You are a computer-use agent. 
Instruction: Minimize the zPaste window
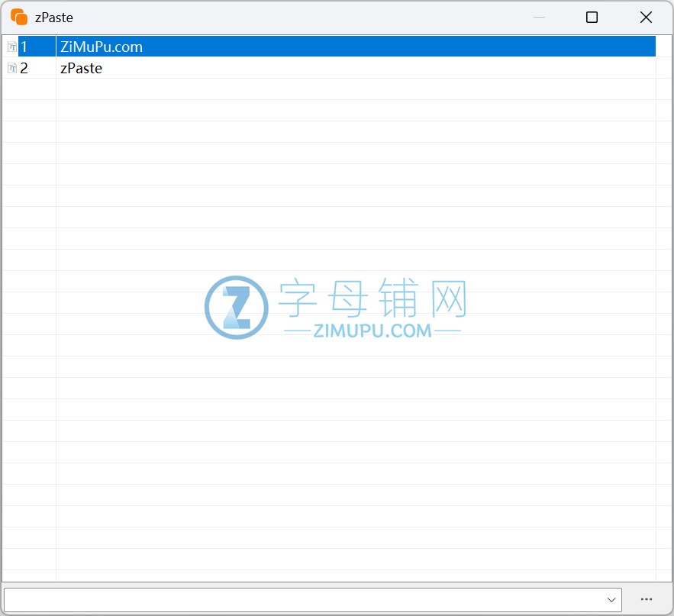tap(539, 18)
